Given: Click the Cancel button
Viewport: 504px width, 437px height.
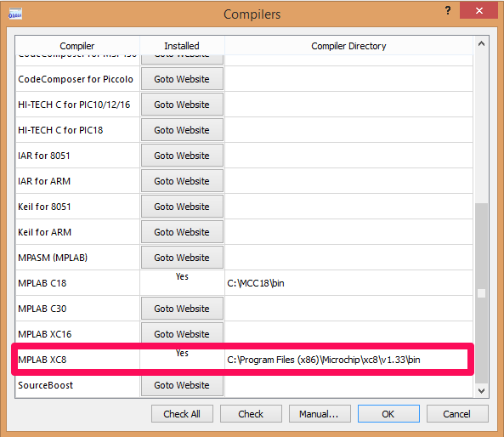Looking at the screenshot, I should pyautogui.click(x=457, y=414).
